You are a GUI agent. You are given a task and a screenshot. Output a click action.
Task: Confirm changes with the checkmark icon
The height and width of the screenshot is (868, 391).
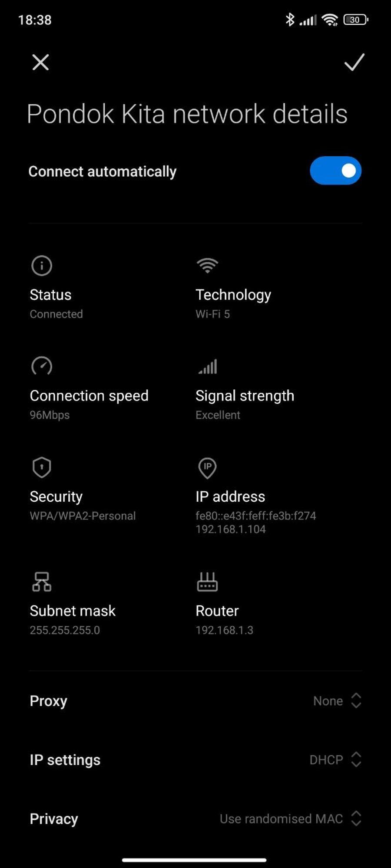[x=354, y=62]
